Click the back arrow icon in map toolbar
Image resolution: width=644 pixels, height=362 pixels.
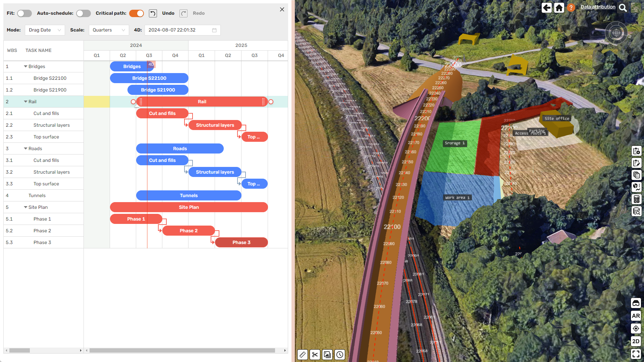pyautogui.click(x=547, y=8)
